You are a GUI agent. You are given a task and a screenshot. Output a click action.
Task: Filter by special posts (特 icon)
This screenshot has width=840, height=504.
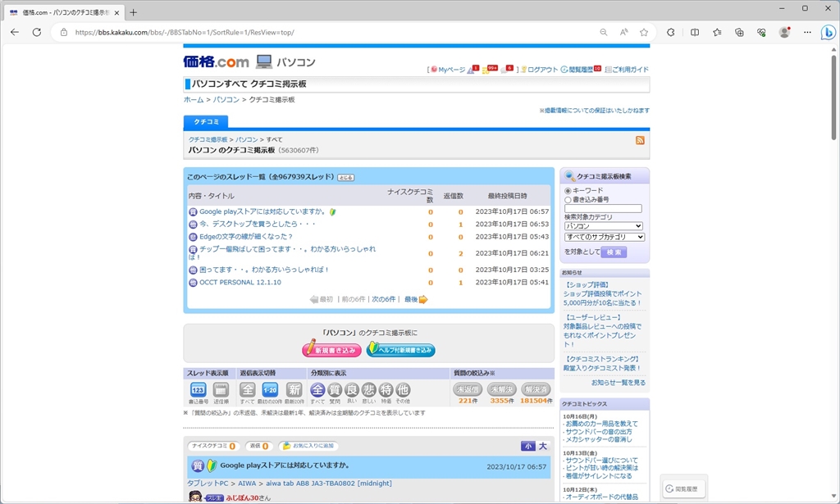click(x=386, y=390)
